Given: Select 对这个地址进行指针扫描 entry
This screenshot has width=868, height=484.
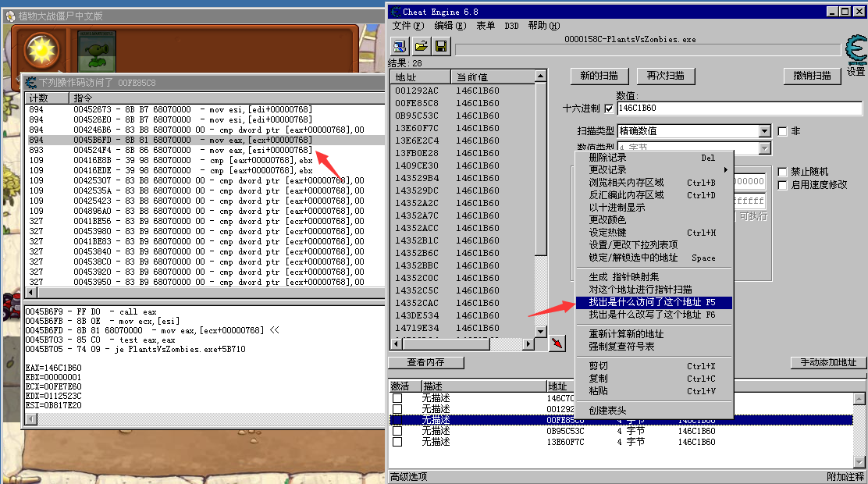Looking at the screenshot, I should [x=654, y=290].
